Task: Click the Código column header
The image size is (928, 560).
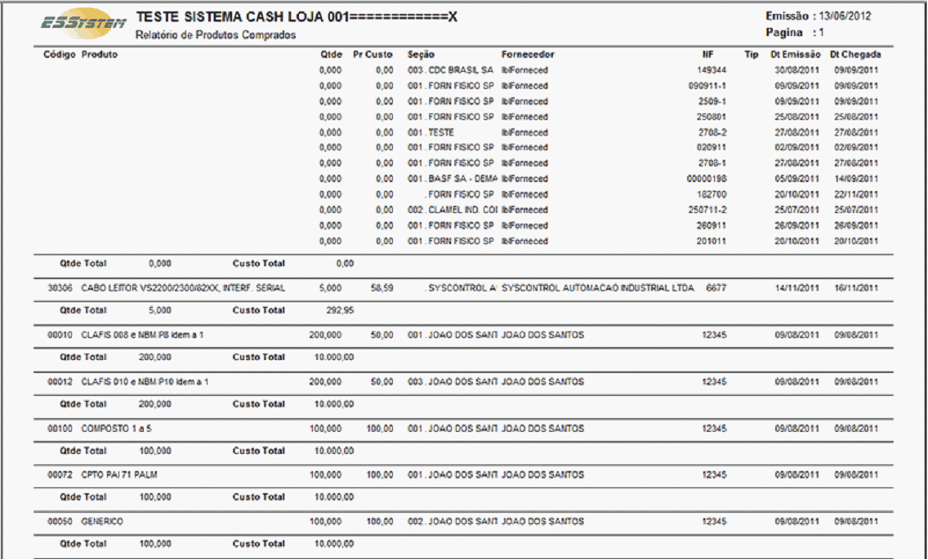Action: click(x=59, y=55)
